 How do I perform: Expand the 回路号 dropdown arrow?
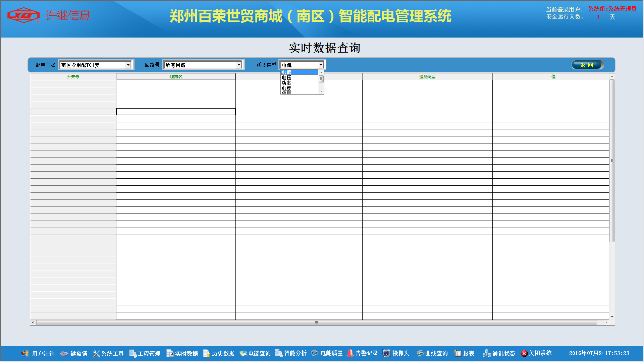point(239,65)
